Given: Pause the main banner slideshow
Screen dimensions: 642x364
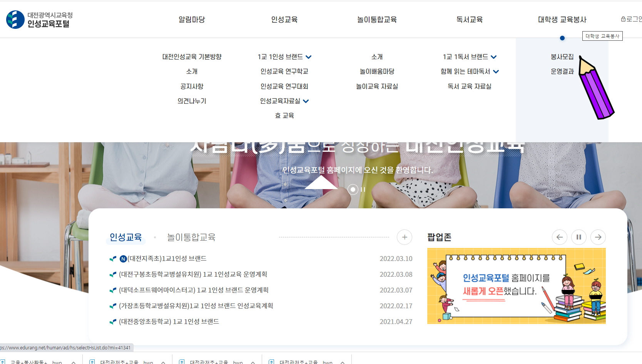Looking at the screenshot, I should [363, 189].
